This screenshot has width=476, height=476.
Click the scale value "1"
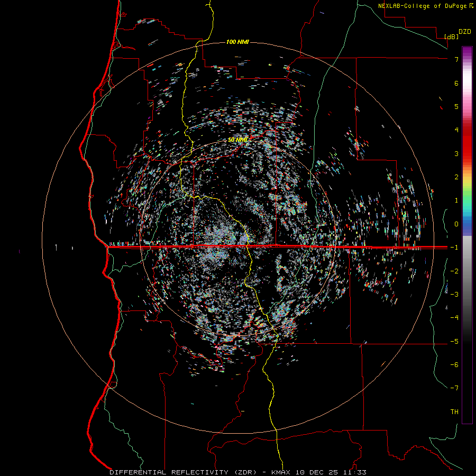coord(456,200)
